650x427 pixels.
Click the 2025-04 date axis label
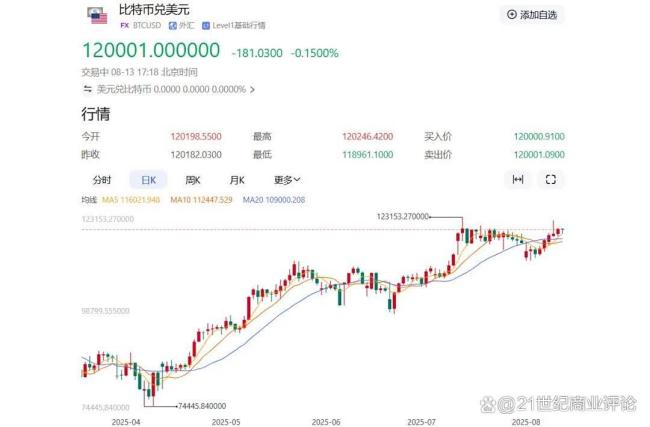[126, 422]
